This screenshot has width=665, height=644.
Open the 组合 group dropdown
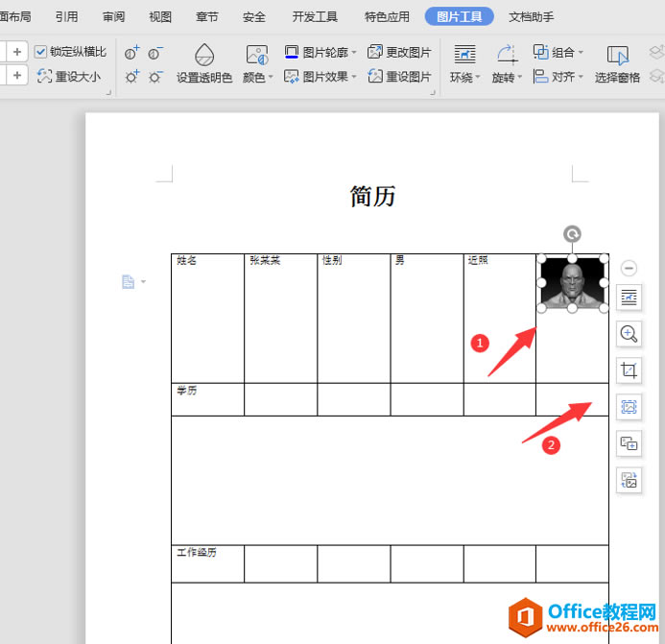point(558,52)
